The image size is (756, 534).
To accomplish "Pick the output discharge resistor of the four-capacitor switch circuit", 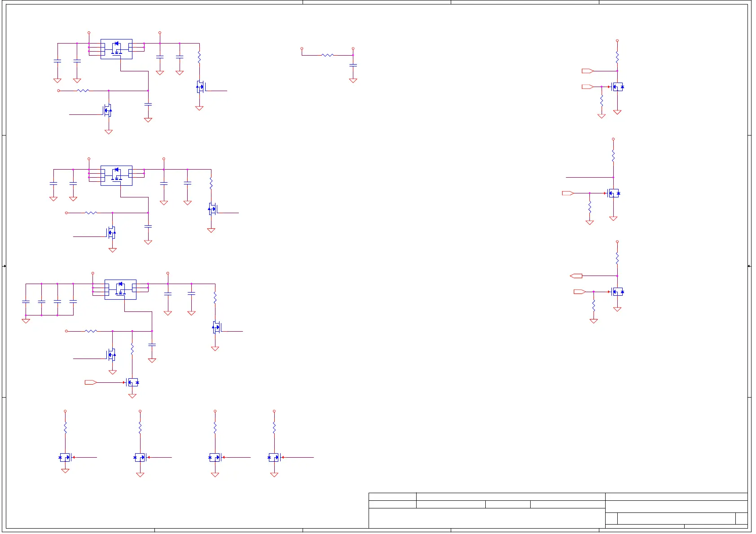I will (215, 298).
